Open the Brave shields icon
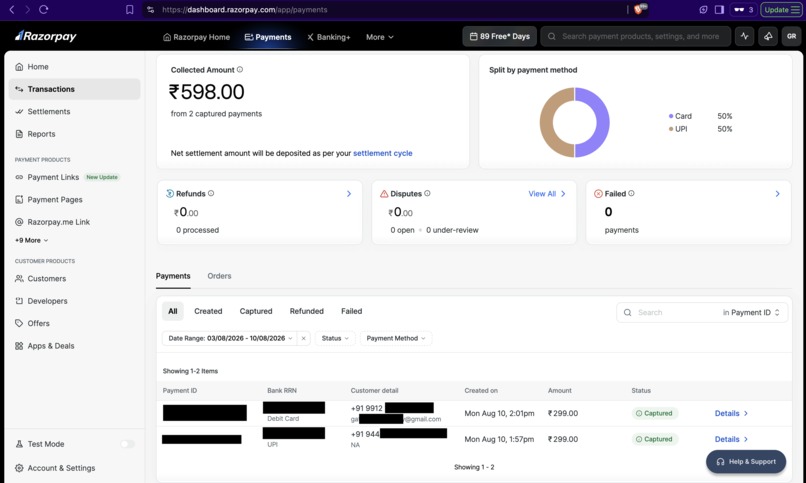806x483 pixels. pos(639,9)
